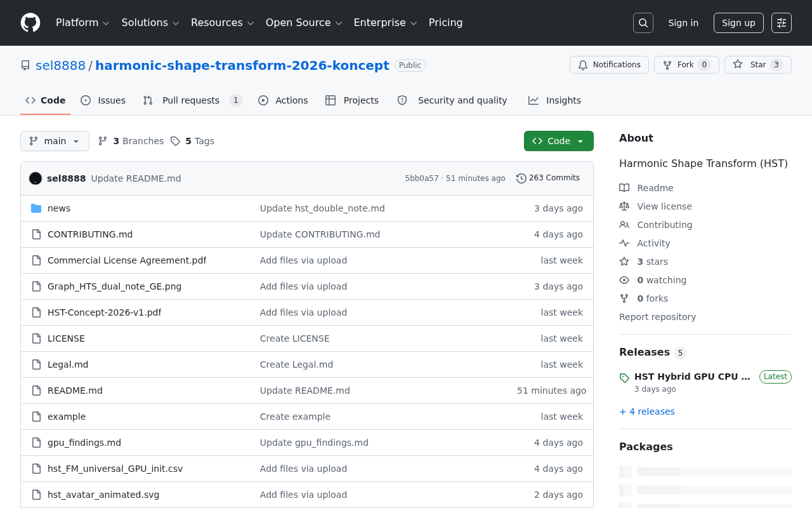The height and width of the screenshot is (508, 812).
Task: View the 263 Commits history
Action: click(548, 178)
